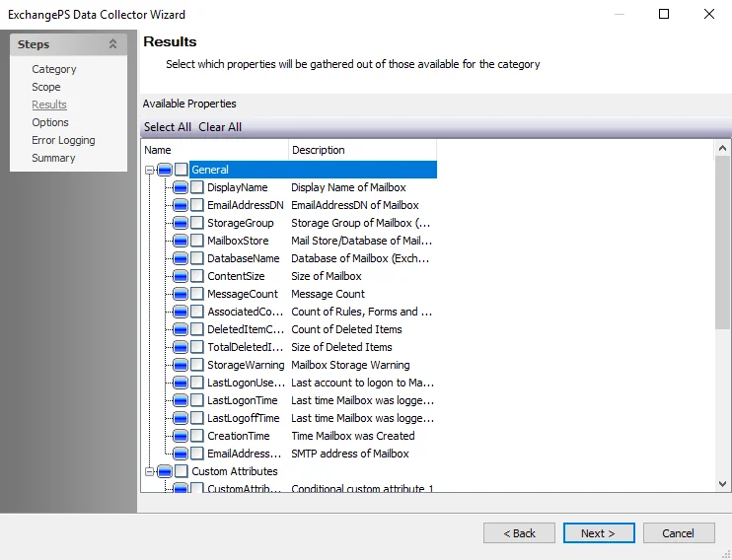732x560 pixels.
Task: Go to the Category step
Action: click(54, 69)
